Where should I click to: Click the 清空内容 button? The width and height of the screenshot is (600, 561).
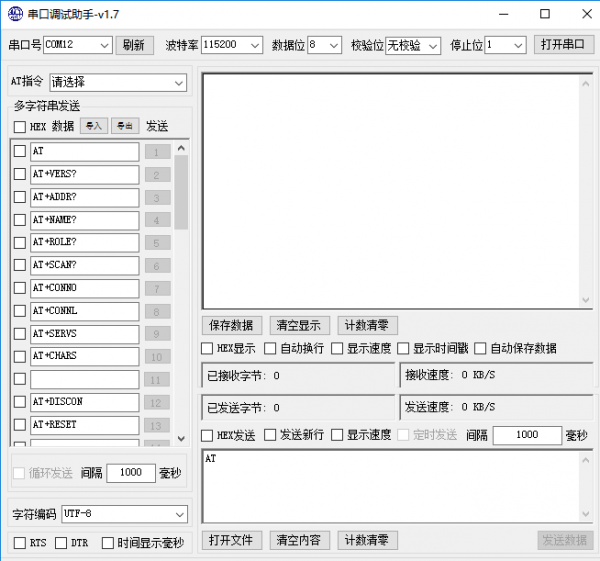299,540
